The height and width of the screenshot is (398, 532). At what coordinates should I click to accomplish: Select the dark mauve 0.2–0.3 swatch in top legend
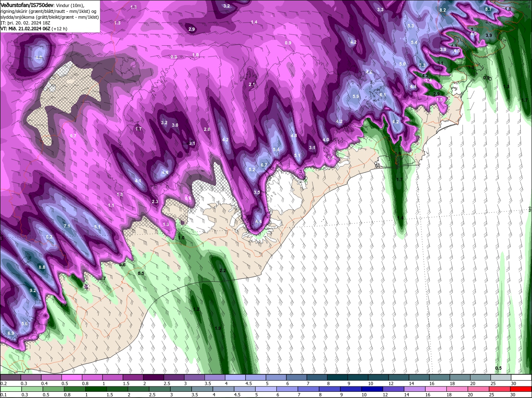(10, 377)
